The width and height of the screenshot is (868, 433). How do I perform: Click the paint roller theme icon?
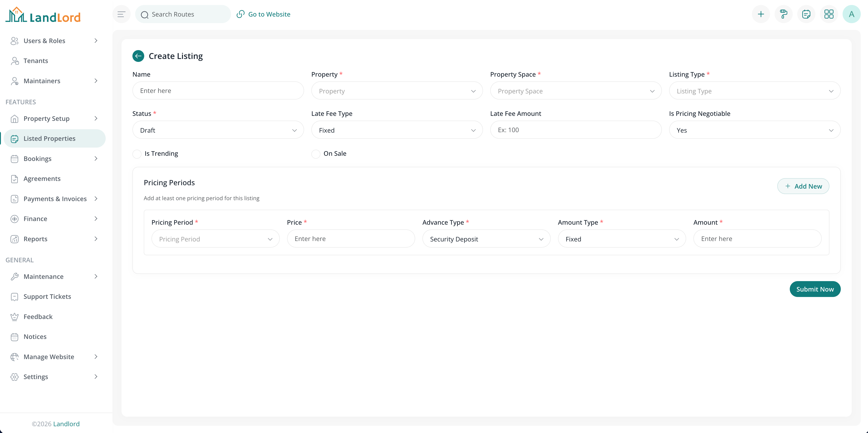coord(783,14)
